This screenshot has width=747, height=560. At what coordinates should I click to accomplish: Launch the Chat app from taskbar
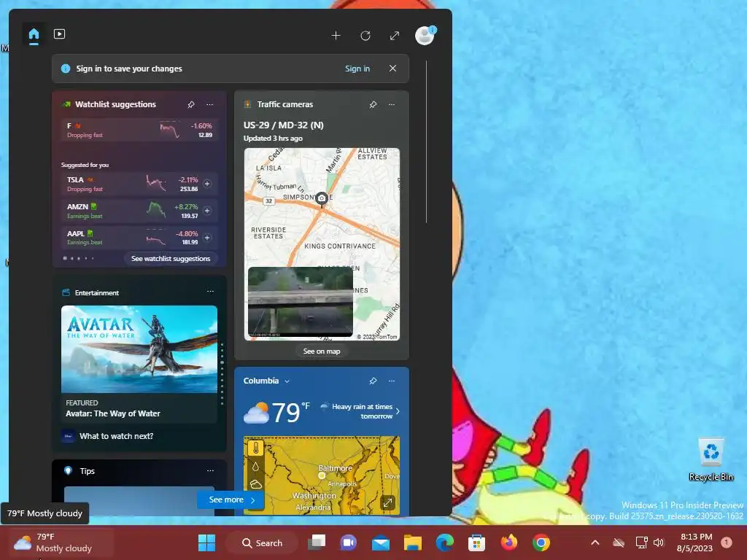pyautogui.click(x=348, y=542)
